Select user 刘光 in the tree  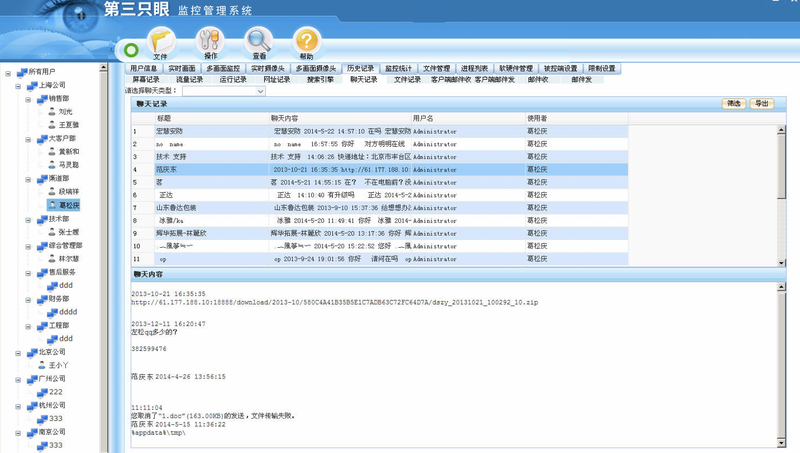[x=61, y=111]
